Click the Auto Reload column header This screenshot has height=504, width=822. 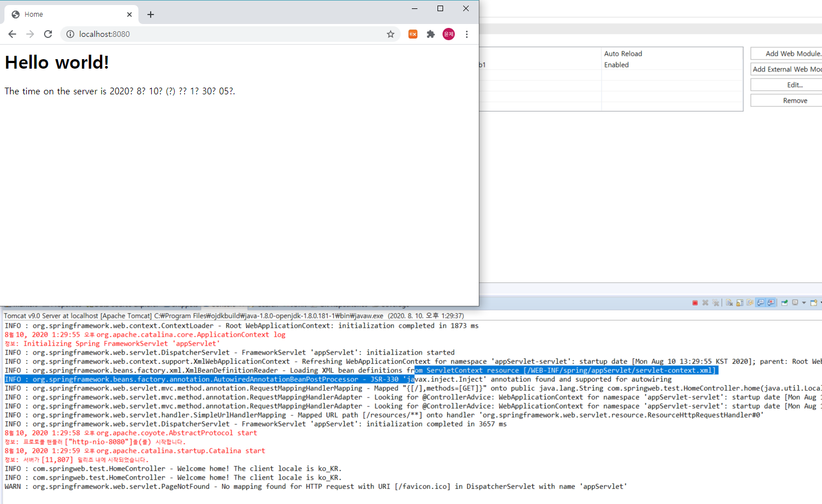623,54
